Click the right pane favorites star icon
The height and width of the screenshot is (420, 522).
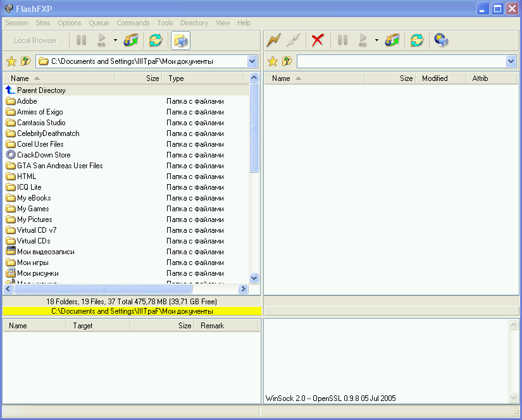click(273, 61)
